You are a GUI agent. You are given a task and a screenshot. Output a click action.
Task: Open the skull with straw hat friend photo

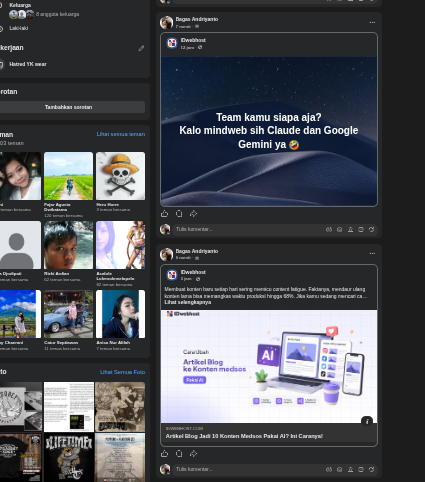pos(120,176)
